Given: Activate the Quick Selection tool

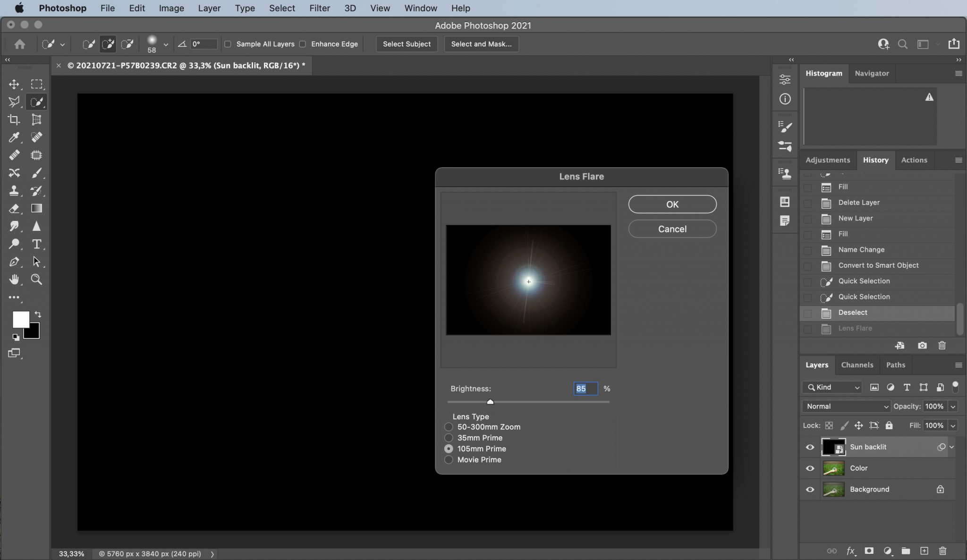Looking at the screenshot, I should pos(36,102).
